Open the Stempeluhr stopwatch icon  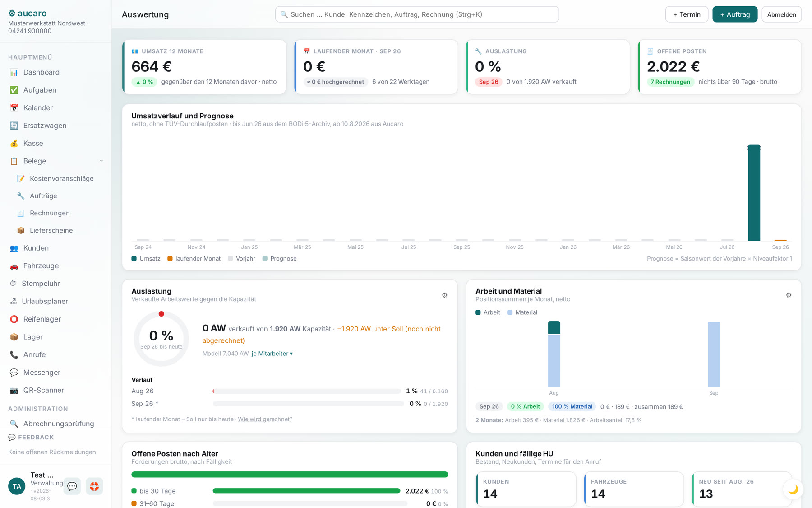13,284
